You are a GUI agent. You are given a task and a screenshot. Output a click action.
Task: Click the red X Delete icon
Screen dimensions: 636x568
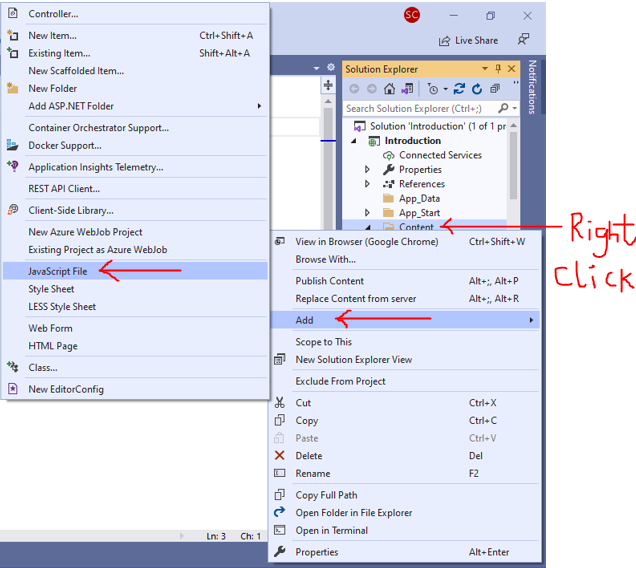279,455
